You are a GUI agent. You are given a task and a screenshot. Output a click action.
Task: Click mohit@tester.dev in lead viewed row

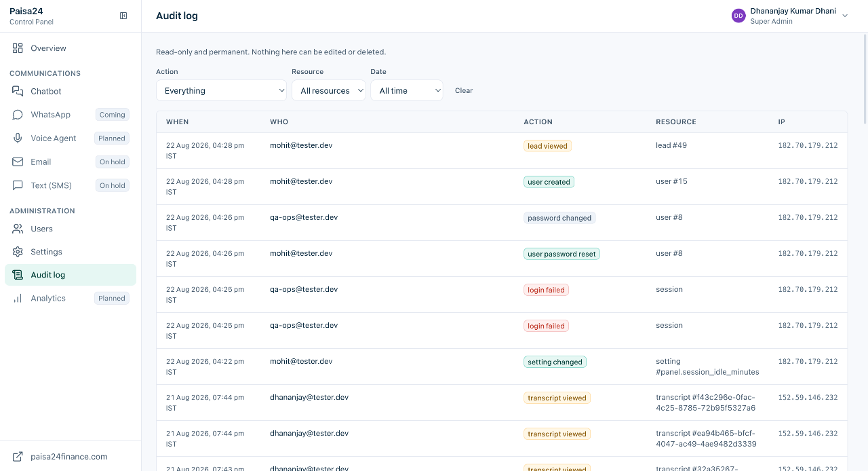[301, 145]
